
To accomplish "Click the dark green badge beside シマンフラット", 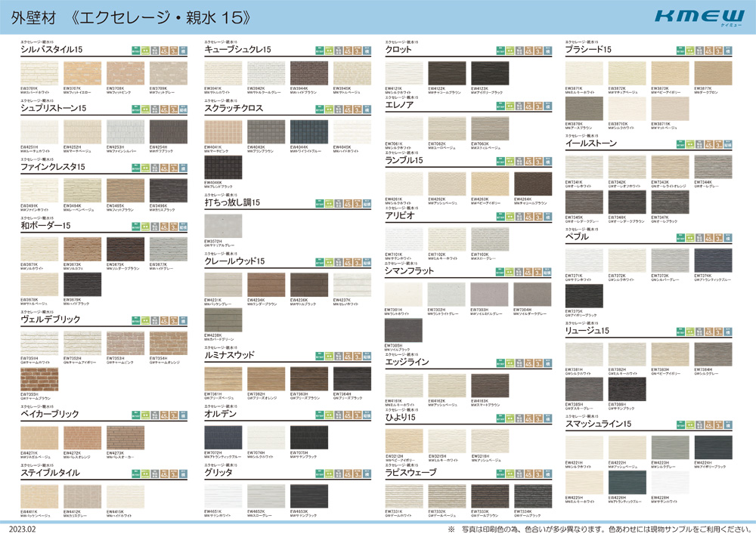I will point(500,272).
